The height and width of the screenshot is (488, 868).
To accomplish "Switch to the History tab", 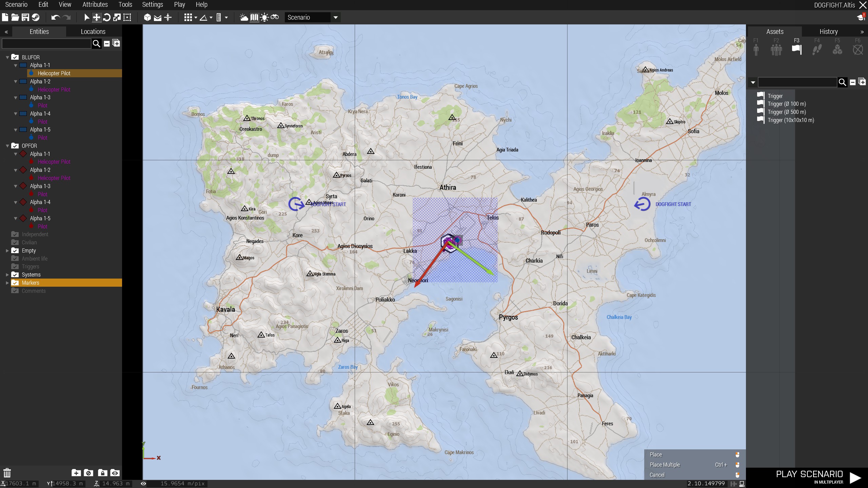I will pyautogui.click(x=828, y=32).
